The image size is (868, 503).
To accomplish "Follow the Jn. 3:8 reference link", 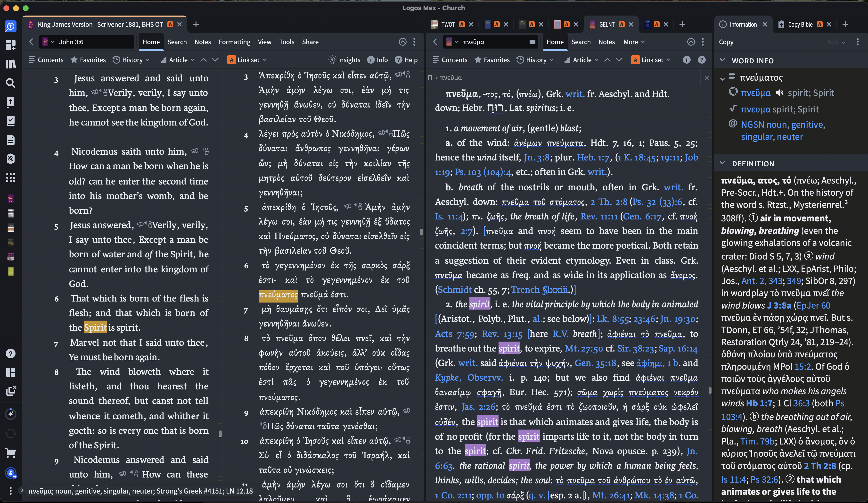I will point(536,158).
